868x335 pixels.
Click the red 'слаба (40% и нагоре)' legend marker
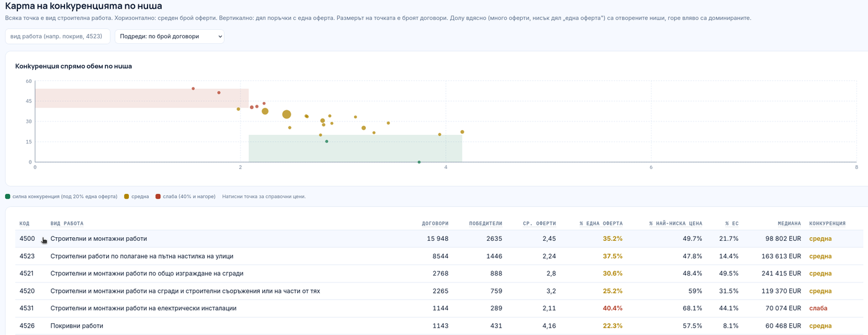pyautogui.click(x=158, y=196)
